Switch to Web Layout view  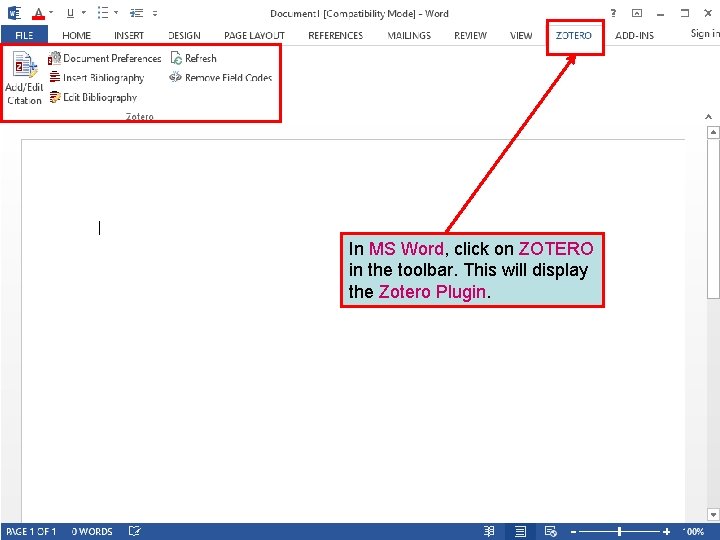[x=551, y=531]
